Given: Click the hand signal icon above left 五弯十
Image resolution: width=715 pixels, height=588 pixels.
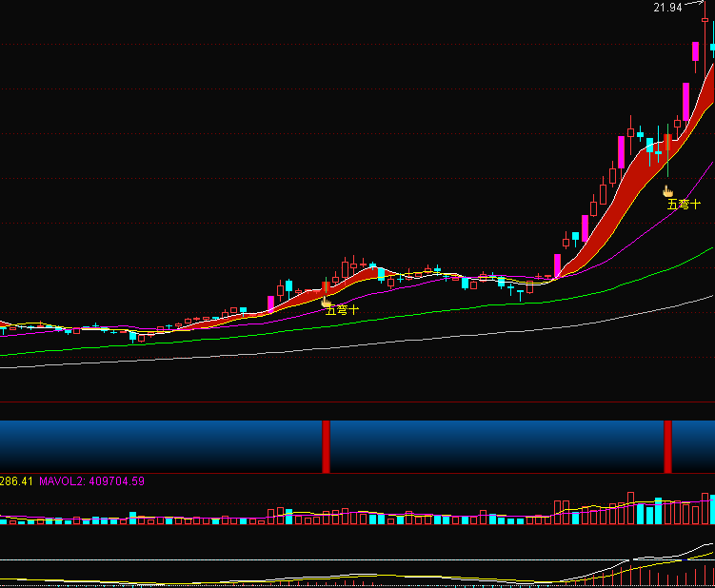Looking at the screenshot, I should 326,302.
